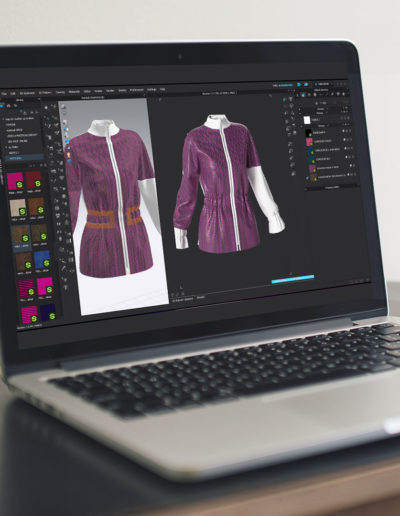Click the blue check icon beside last fabric row

click(307, 178)
